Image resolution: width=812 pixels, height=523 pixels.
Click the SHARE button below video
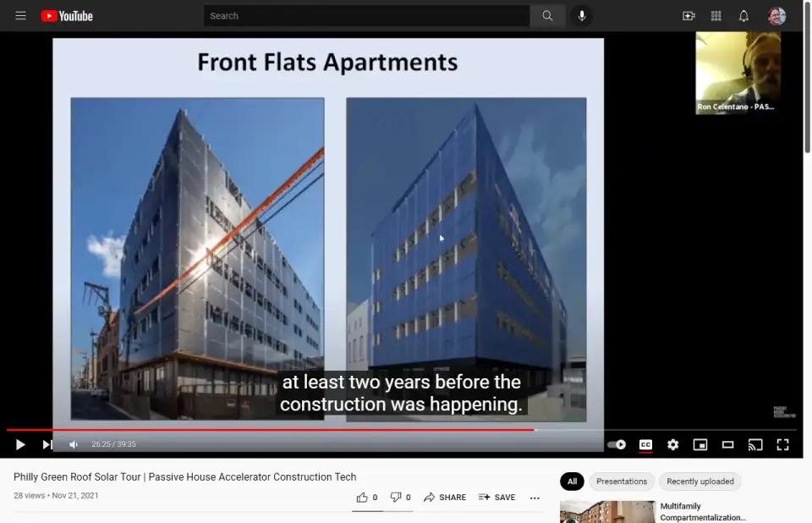[x=445, y=498]
